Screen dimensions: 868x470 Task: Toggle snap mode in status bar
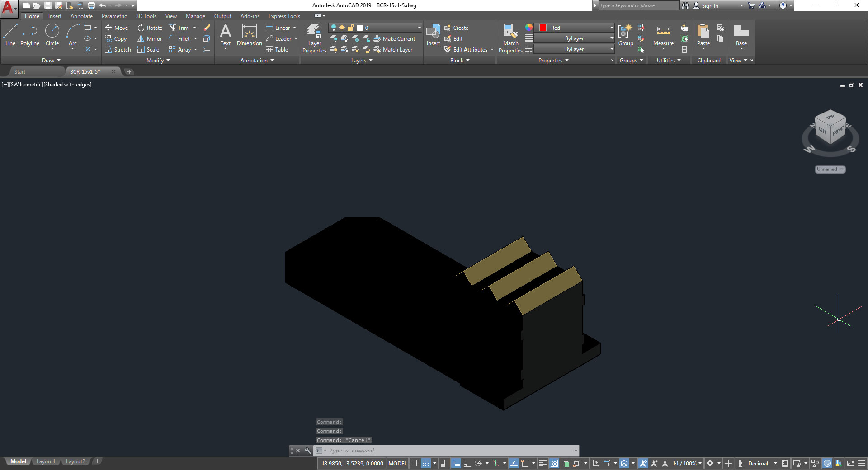coord(426,463)
